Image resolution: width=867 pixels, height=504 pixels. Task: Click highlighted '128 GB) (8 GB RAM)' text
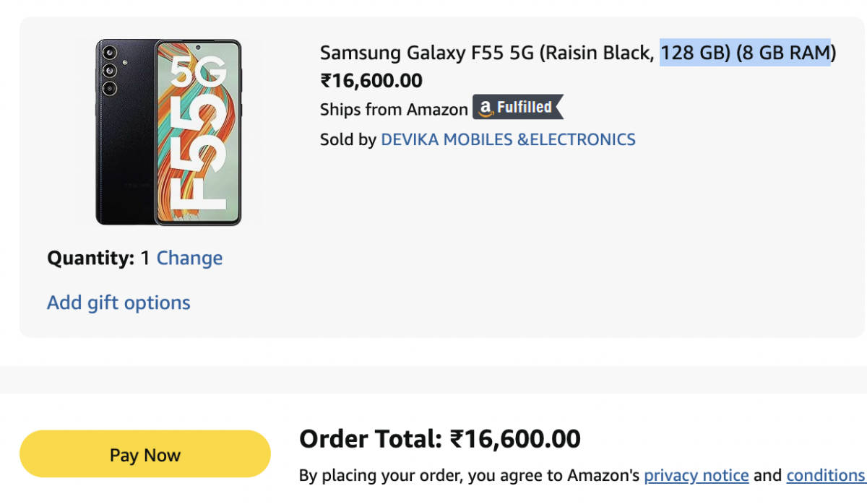click(745, 53)
